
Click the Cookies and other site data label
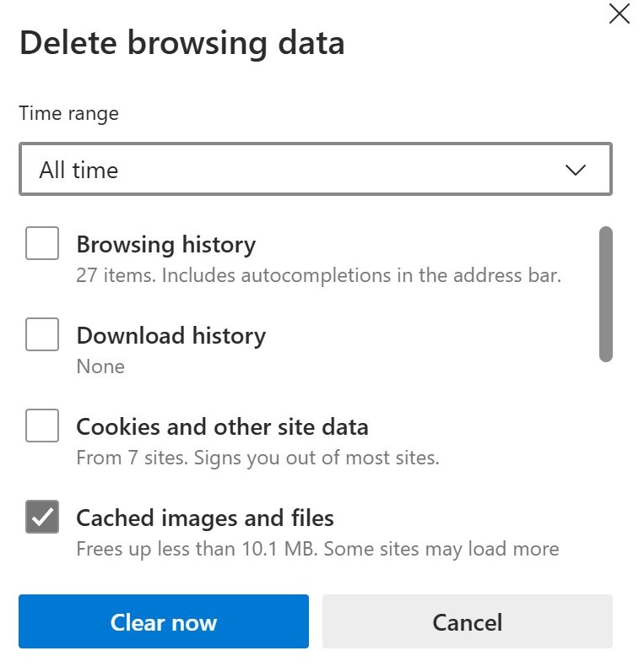point(222,426)
